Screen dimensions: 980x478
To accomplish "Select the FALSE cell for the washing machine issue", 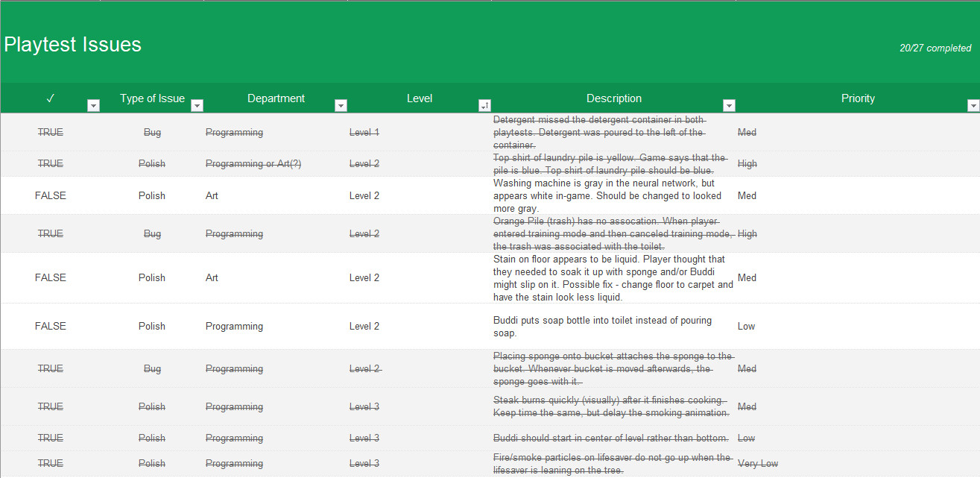I will click(51, 195).
